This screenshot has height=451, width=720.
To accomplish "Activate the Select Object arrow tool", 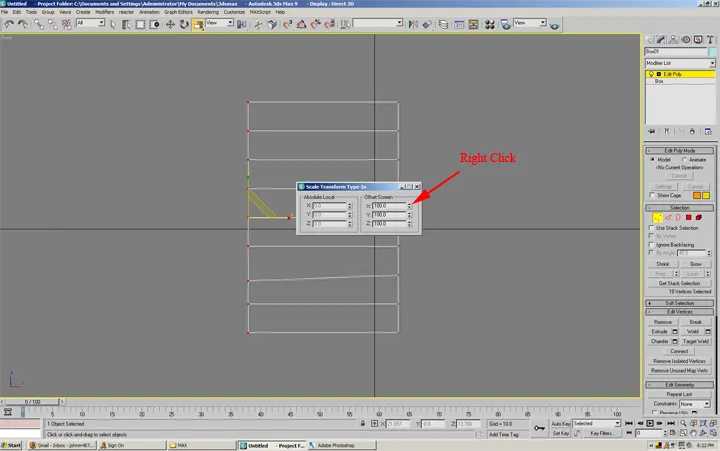I will 113,24.
